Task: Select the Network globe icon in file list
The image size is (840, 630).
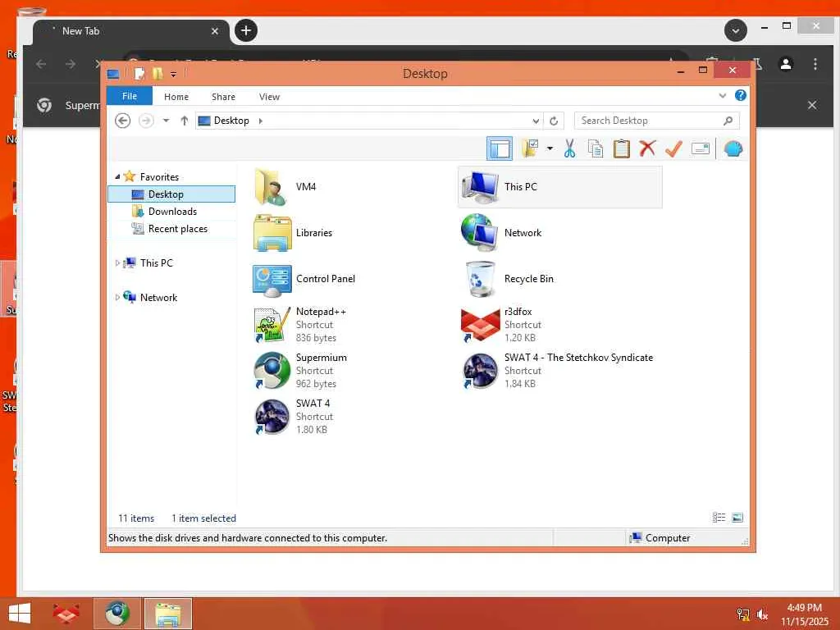Action: (480, 232)
